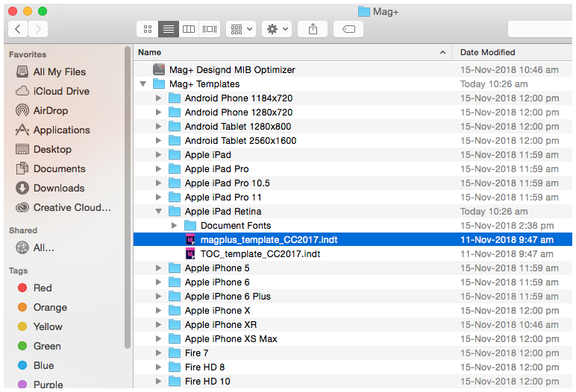Click the Share toolbar button
The width and height of the screenshot is (576, 392).
[x=313, y=29]
